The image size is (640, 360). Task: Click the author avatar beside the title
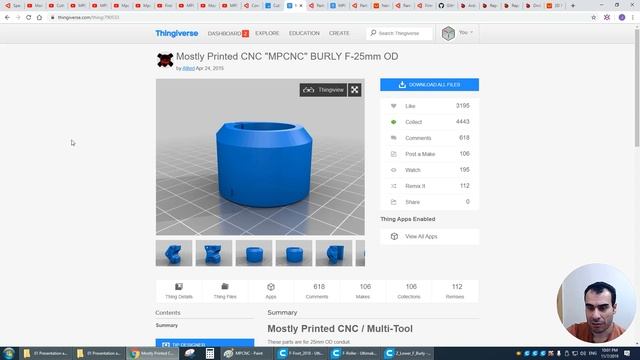(165, 60)
